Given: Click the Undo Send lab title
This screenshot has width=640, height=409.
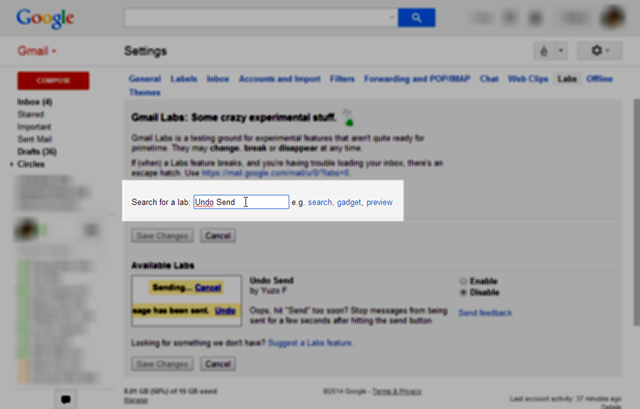Looking at the screenshot, I should [x=271, y=280].
